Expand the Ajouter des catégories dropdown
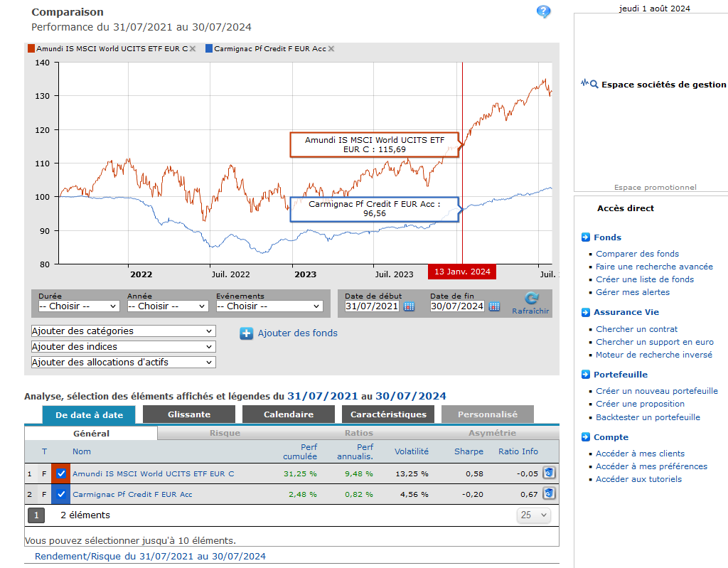Screen dimensions: 728x568 [x=123, y=331]
